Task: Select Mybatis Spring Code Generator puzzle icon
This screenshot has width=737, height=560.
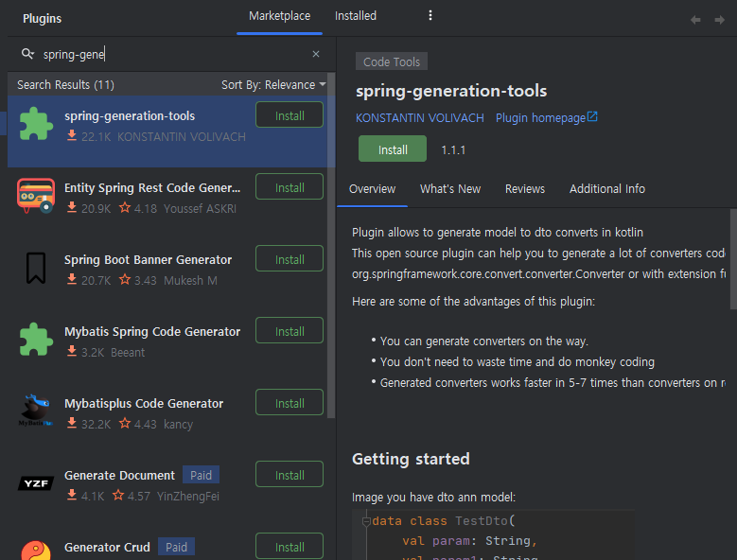Action: point(36,340)
